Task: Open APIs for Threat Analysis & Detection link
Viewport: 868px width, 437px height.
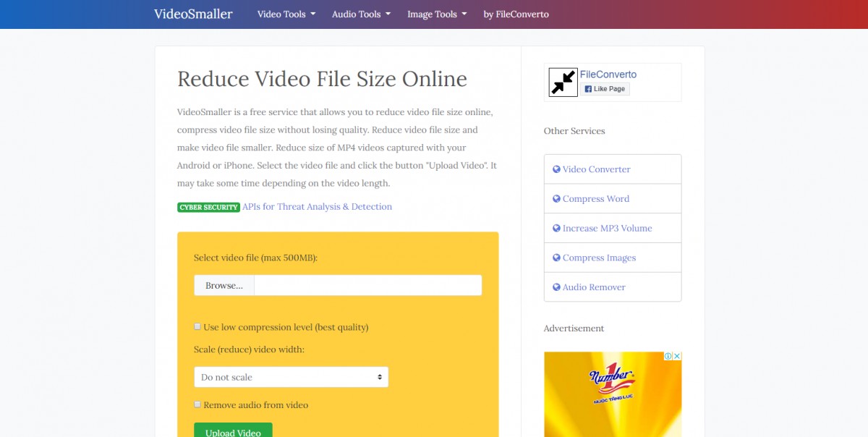Action: click(317, 207)
